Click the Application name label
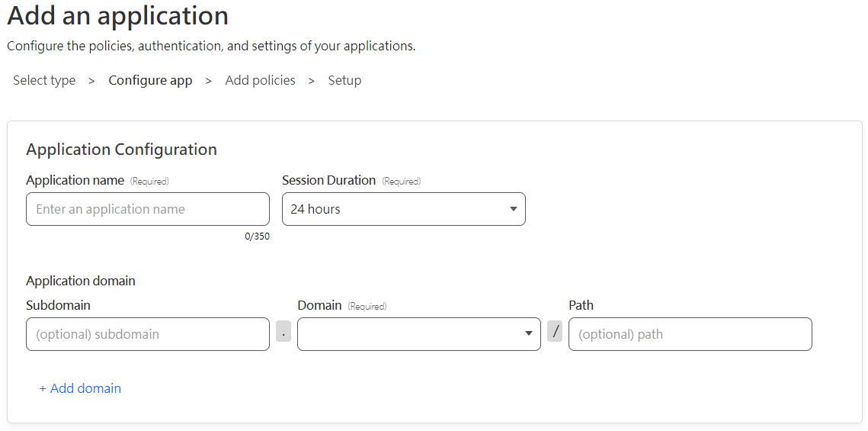868x431 pixels. tap(75, 180)
